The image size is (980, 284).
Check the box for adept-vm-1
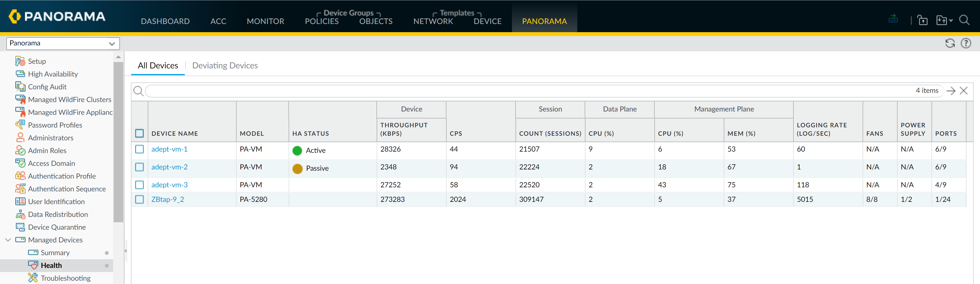pos(140,150)
